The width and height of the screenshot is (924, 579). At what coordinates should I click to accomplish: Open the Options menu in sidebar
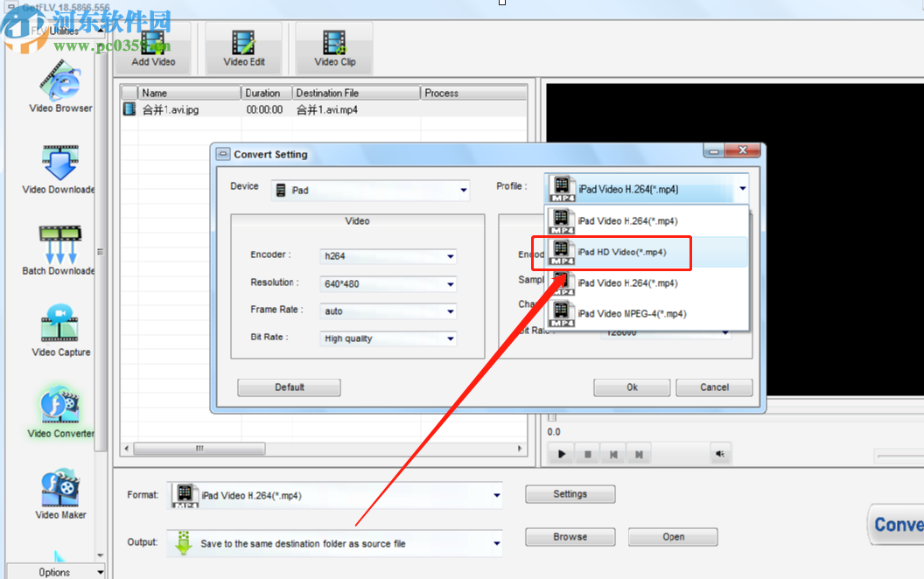[55, 572]
